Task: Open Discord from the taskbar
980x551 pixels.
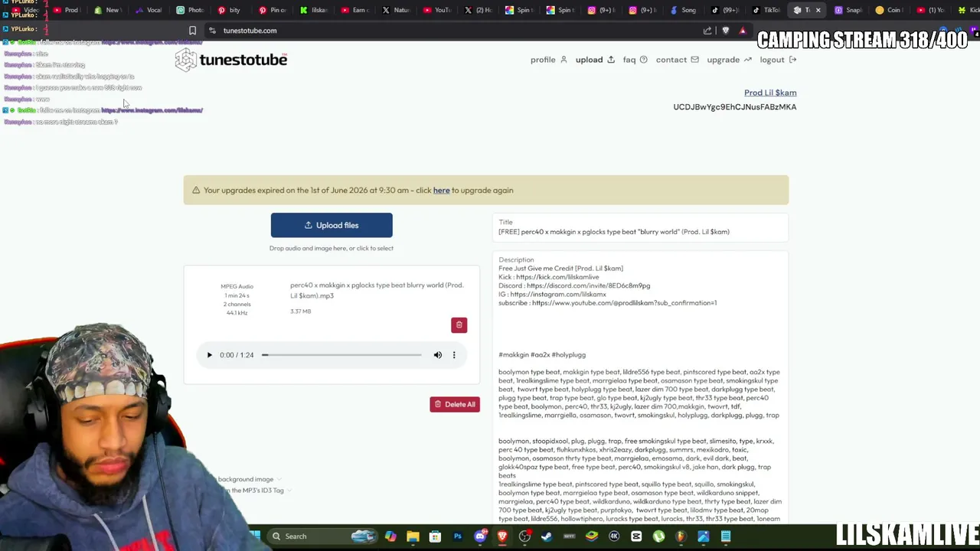Action: click(480, 536)
